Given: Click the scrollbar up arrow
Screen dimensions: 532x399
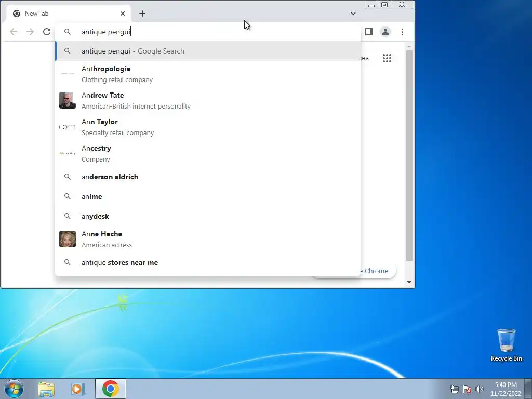Looking at the screenshot, I should [409, 46].
